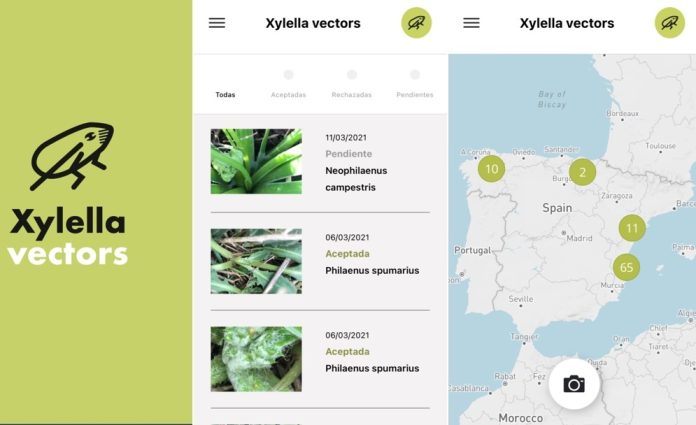Open hamburger menu on the observations list screen

coord(217,23)
